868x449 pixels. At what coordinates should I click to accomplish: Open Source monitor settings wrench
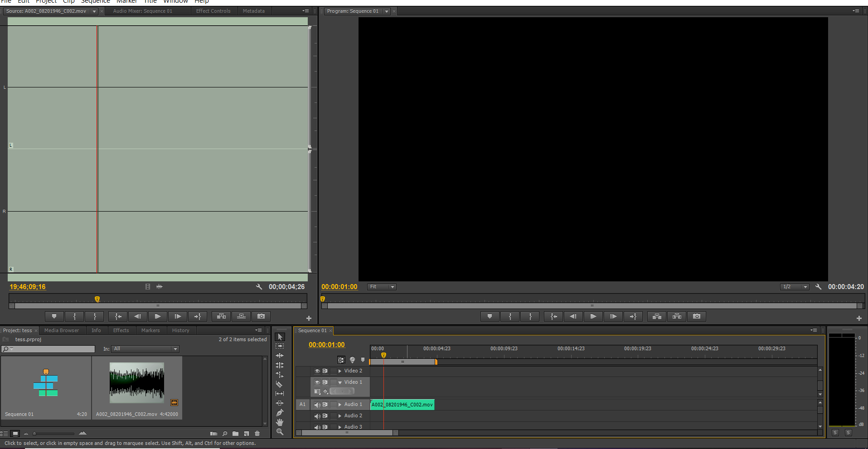[259, 287]
